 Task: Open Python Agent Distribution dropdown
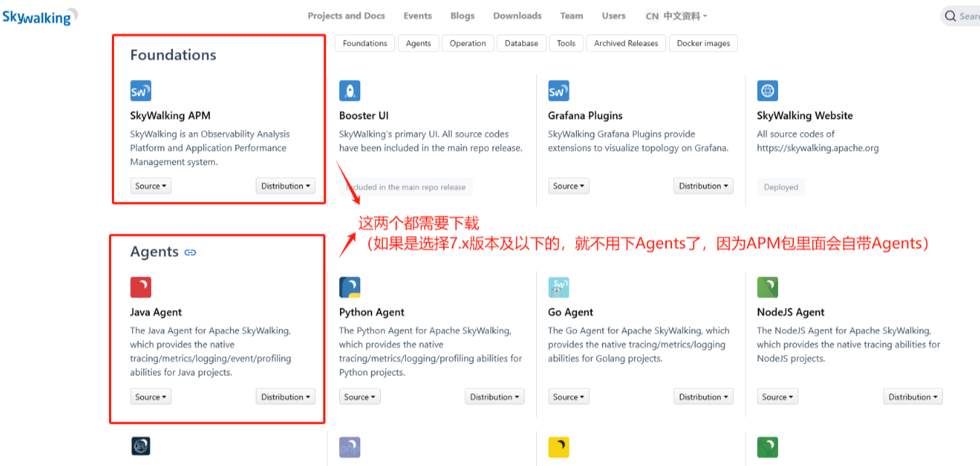coord(495,397)
